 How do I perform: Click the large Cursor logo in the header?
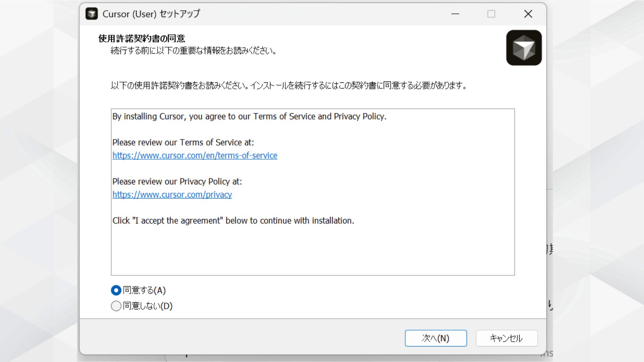coord(524,48)
